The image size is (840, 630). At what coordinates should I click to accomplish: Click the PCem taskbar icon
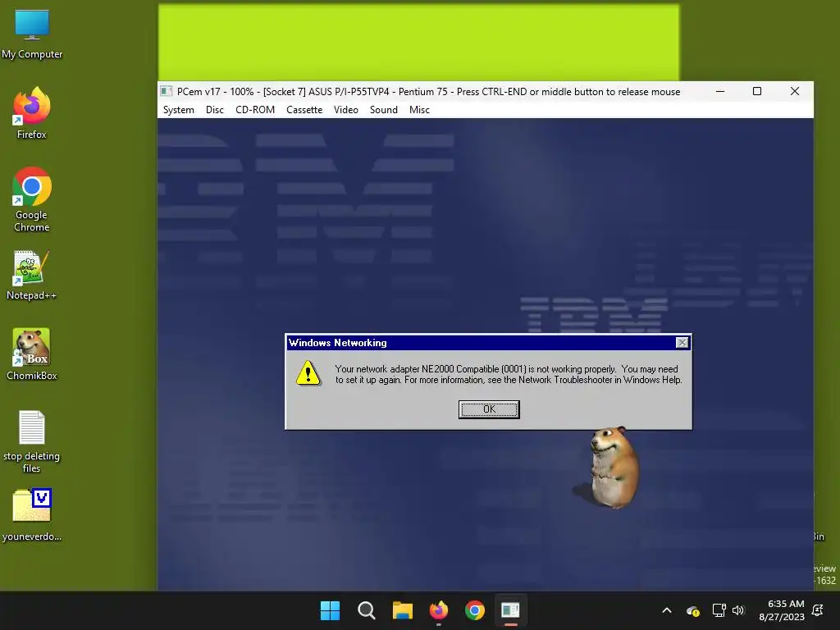(510, 610)
